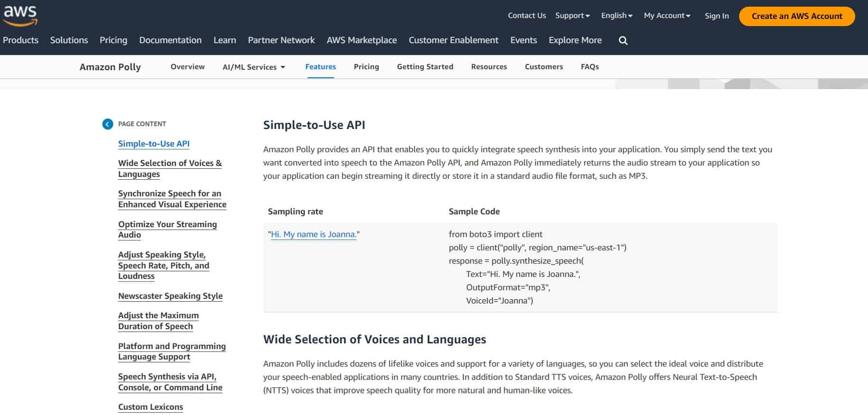Open Explore More menu
Image resolution: width=868 pixels, height=415 pixels.
point(575,40)
